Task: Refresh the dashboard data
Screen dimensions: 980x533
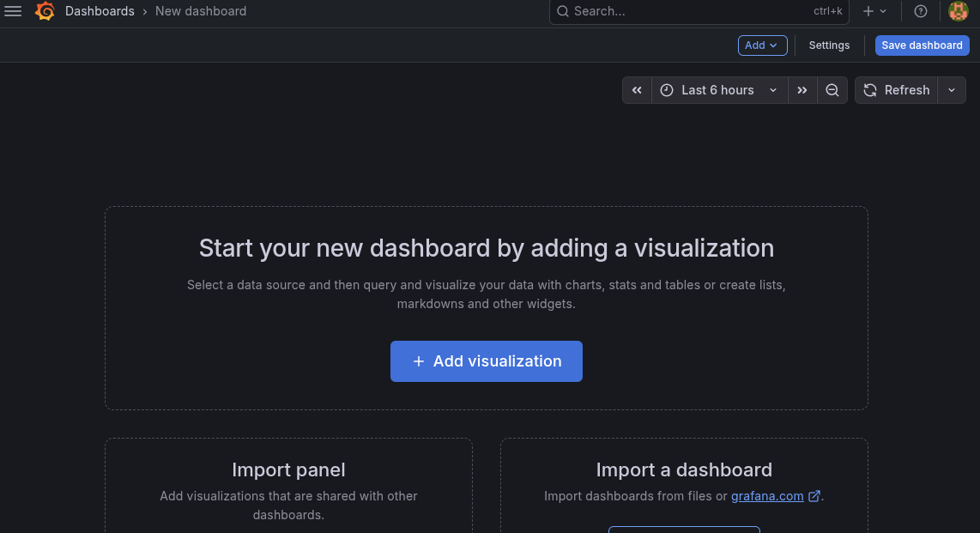Action: tap(897, 89)
